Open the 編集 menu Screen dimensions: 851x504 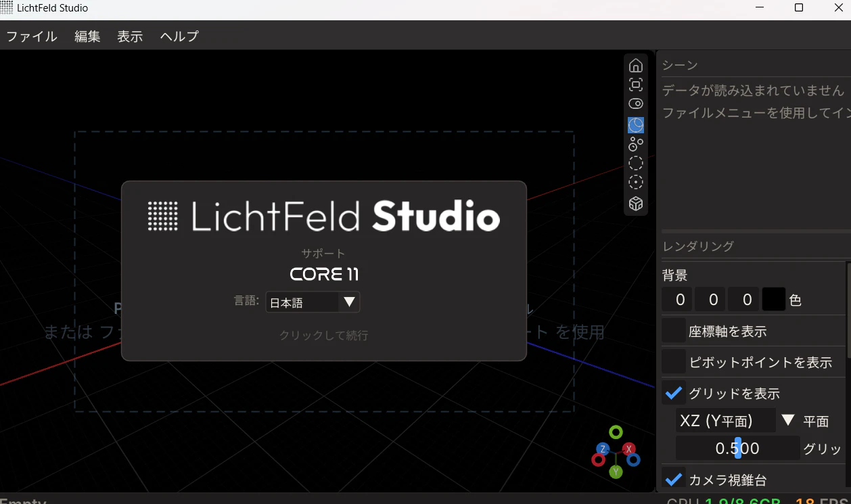point(87,37)
